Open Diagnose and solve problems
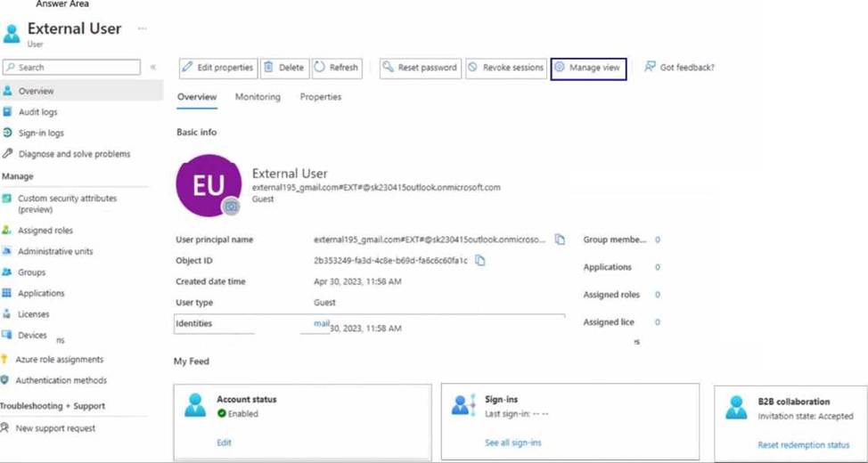 coord(74,154)
